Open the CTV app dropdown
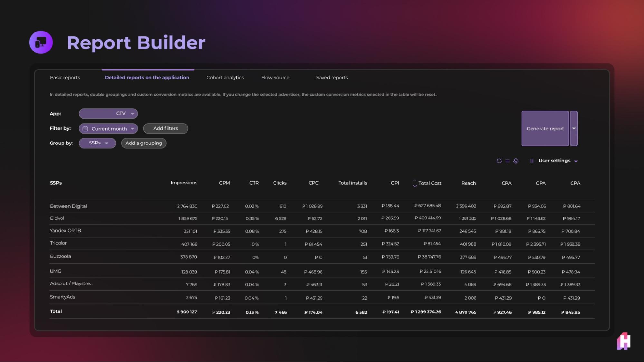 108,114
